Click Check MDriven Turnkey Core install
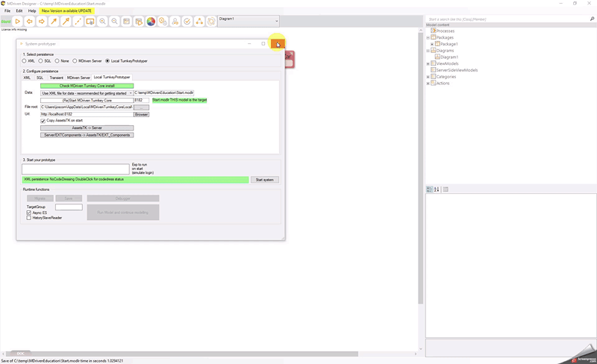This screenshot has width=597, height=364. [87, 86]
